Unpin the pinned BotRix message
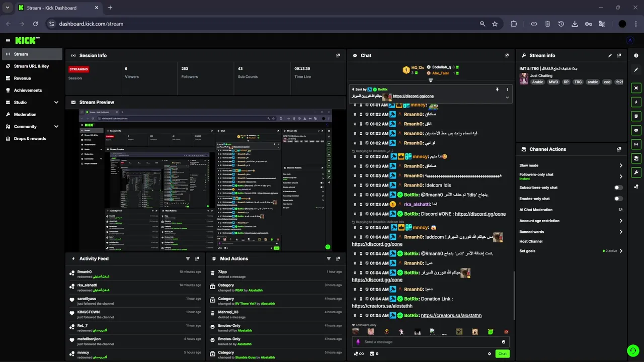This screenshot has height=362, width=644. pos(497,89)
